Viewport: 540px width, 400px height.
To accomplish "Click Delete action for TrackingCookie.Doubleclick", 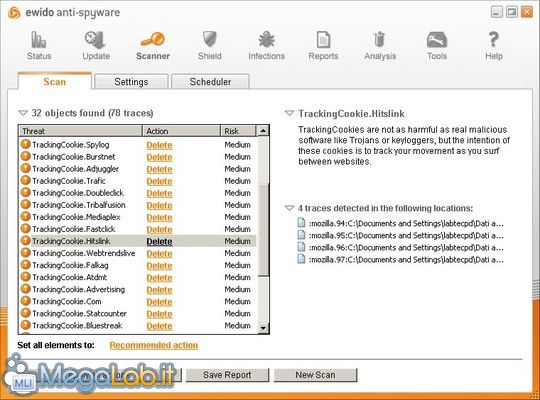I will [159, 193].
